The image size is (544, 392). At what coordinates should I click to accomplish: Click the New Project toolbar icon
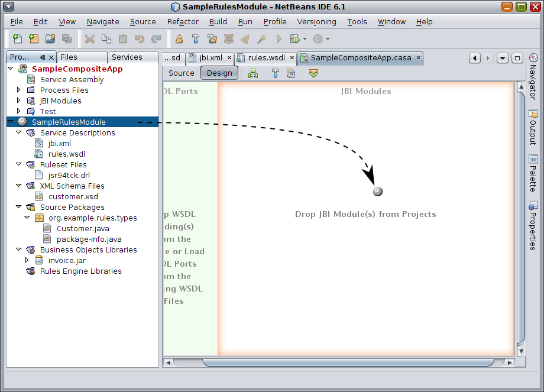coord(34,39)
